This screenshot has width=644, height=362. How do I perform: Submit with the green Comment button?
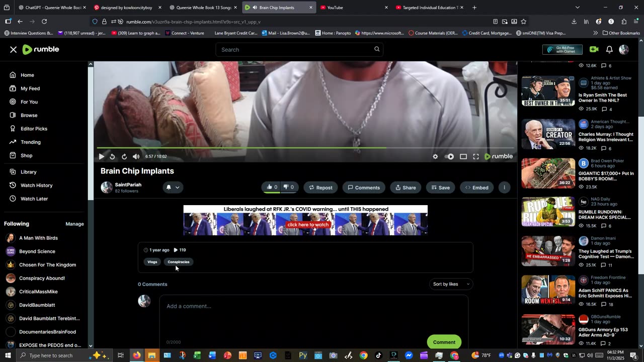(x=444, y=342)
